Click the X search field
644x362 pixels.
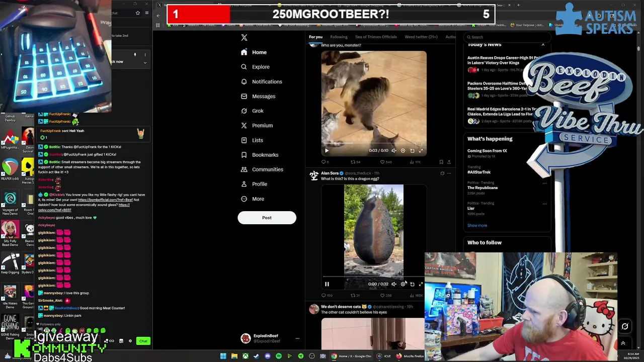507,37
